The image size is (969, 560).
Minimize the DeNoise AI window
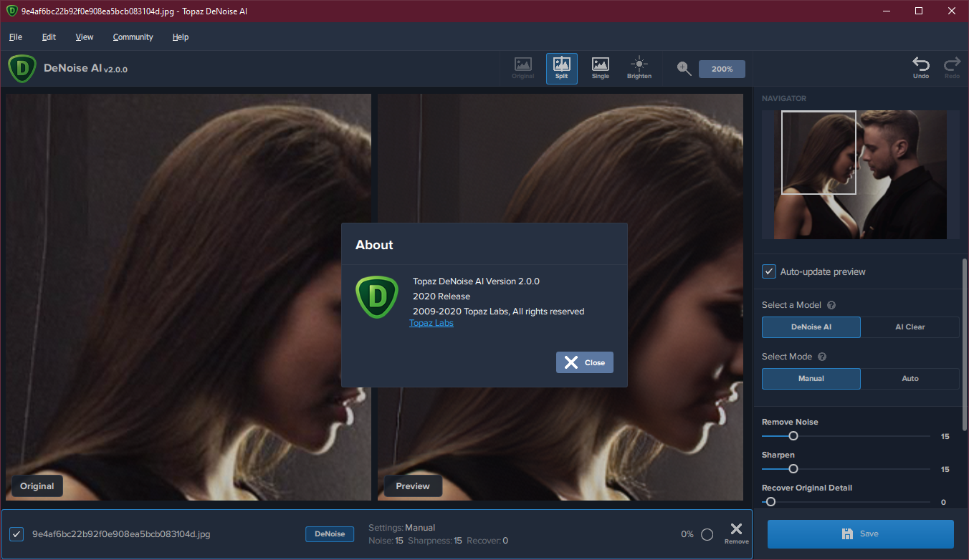point(887,11)
